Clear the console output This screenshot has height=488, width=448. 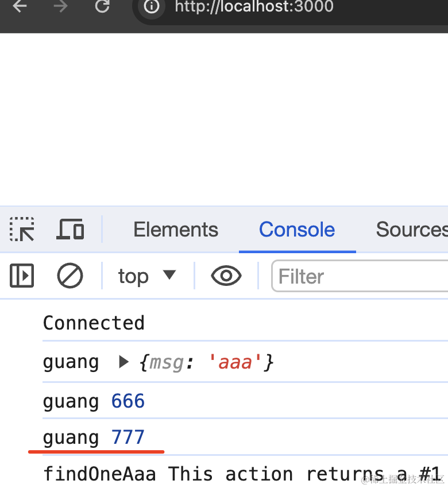tap(70, 276)
